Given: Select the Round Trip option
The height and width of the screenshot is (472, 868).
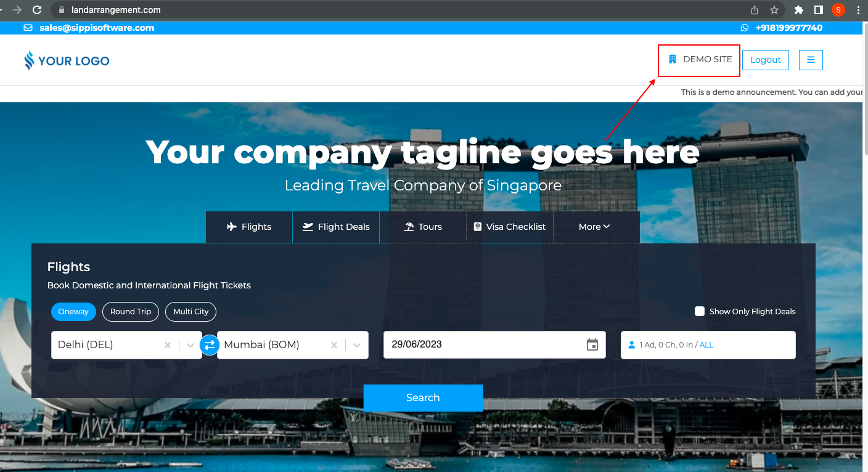Looking at the screenshot, I should tap(131, 312).
